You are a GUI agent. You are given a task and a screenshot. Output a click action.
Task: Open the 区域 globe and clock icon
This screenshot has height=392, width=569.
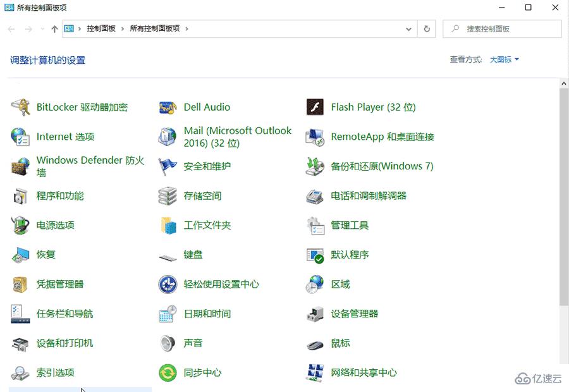(315, 285)
